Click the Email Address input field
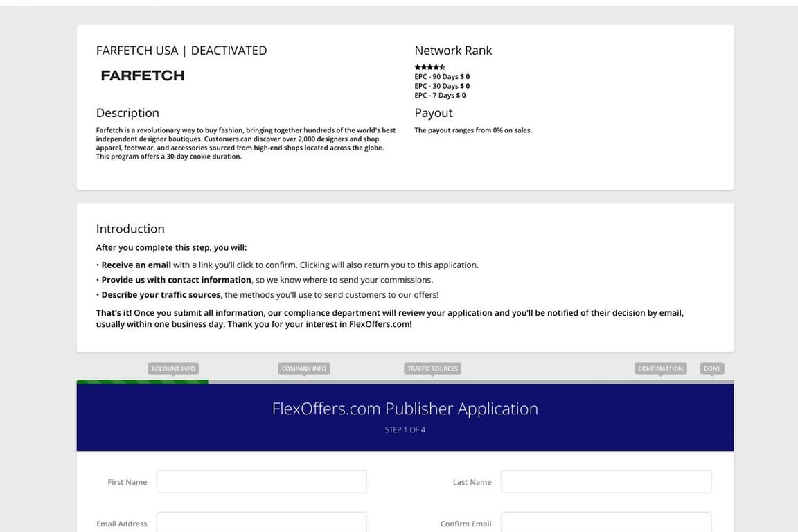 (261, 523)
